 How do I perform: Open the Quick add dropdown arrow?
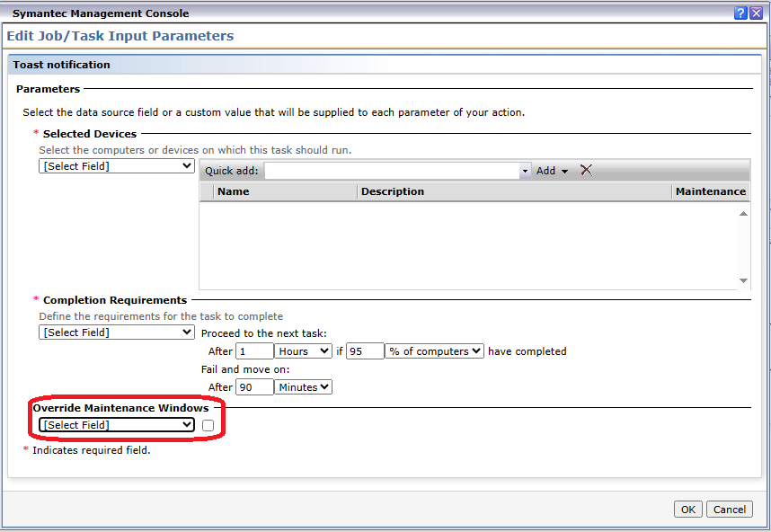coord(526,172)
